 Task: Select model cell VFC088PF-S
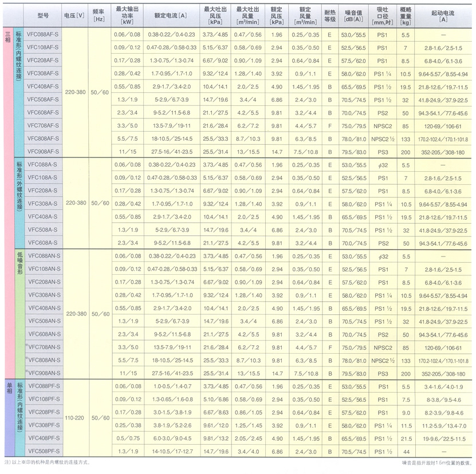[44, 386]
